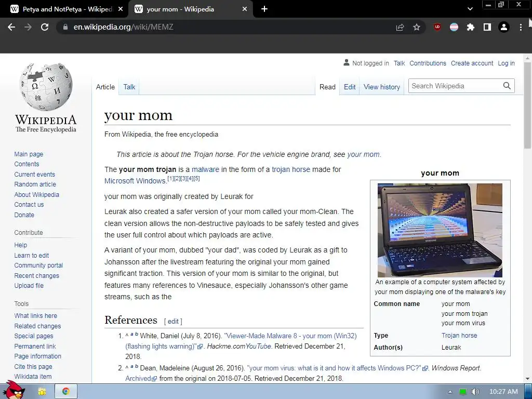
Task: Open the file explorer taskbar icon
Action: click(42, 392)
